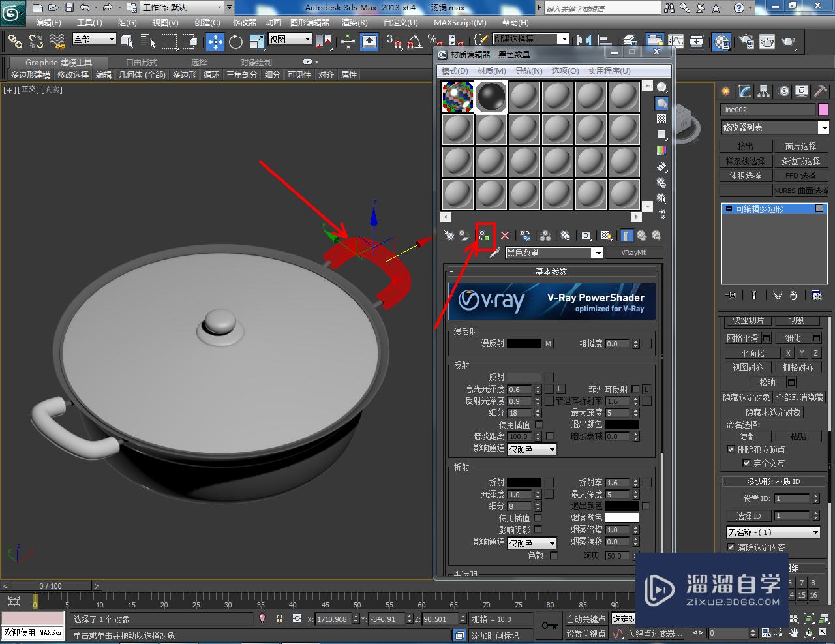Open the Utilities hammer panel icon
Image resolution: width=835 pixels, height=644 pixels.
point(820,91)
